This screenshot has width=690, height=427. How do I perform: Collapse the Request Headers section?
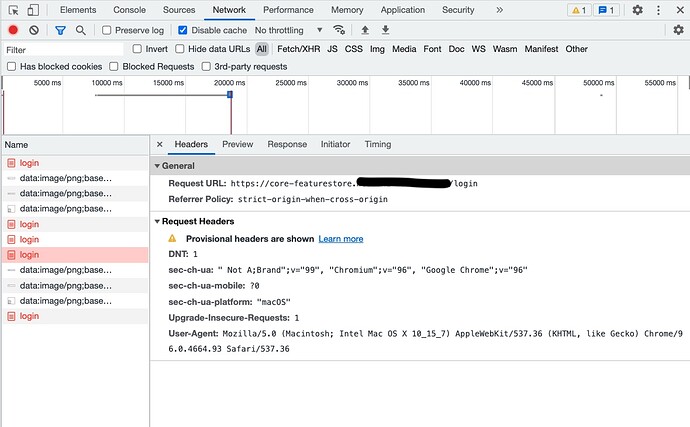click(158, 221)
